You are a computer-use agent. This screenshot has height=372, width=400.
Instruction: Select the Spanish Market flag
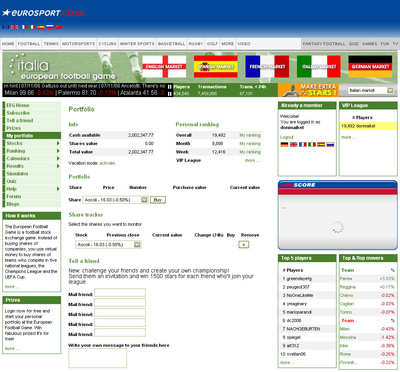(x=216, y=66)
